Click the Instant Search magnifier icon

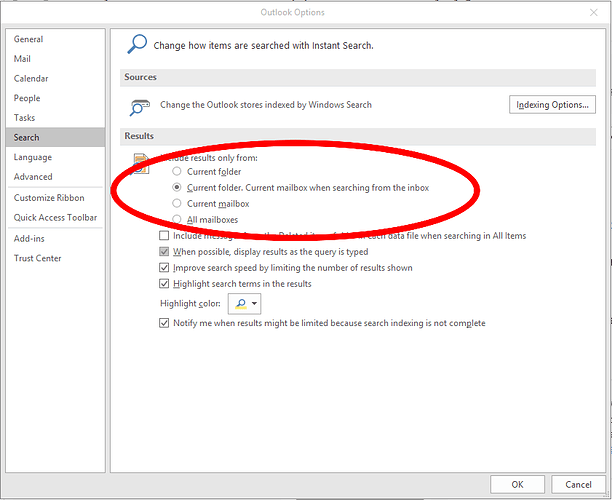coord(137,44)
